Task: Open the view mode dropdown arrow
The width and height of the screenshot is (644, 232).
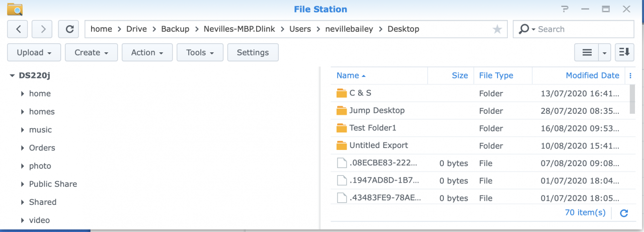Action: tap(604, 52)
